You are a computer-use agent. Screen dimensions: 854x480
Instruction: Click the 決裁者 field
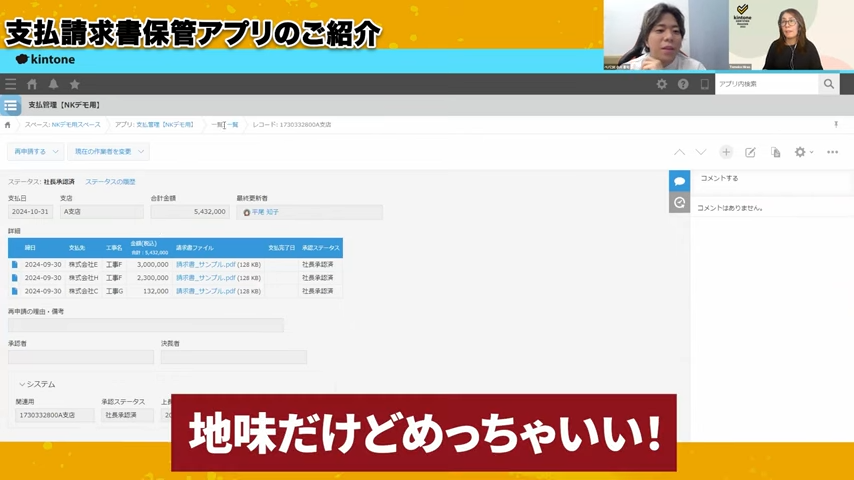click(x=234, y=357)
